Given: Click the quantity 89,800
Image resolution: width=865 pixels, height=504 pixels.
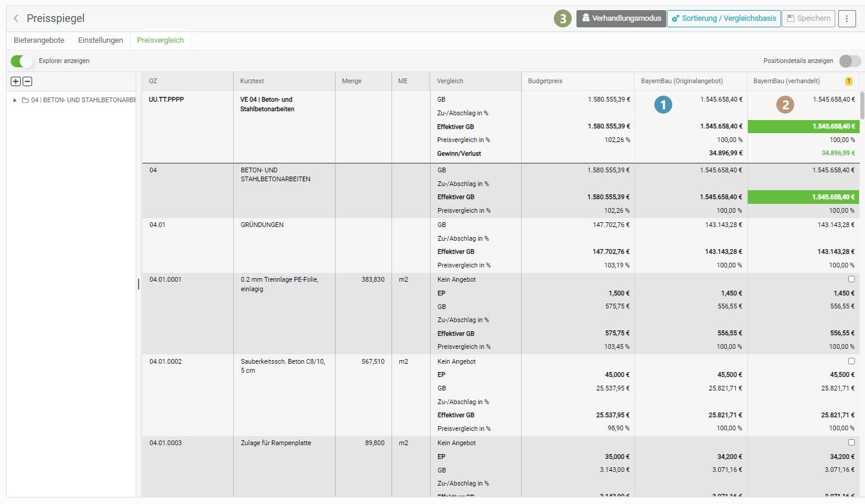Looking at the screenshot, I should [375, 443].
